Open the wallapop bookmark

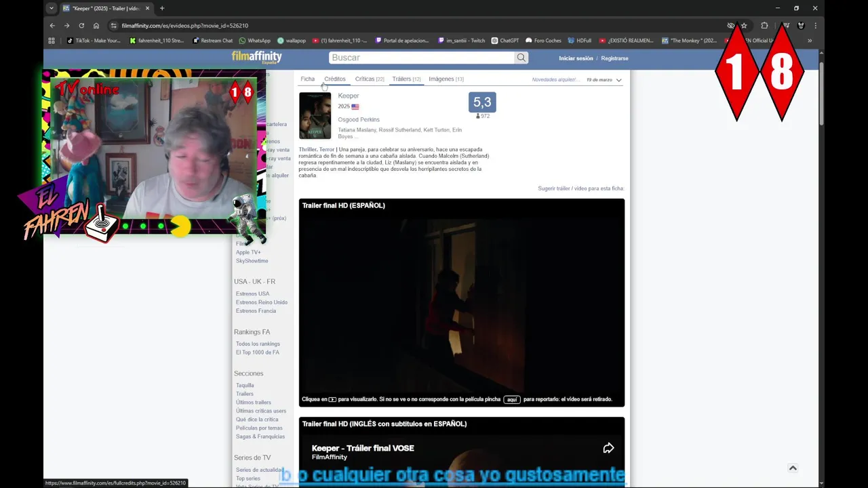[292, 41]
